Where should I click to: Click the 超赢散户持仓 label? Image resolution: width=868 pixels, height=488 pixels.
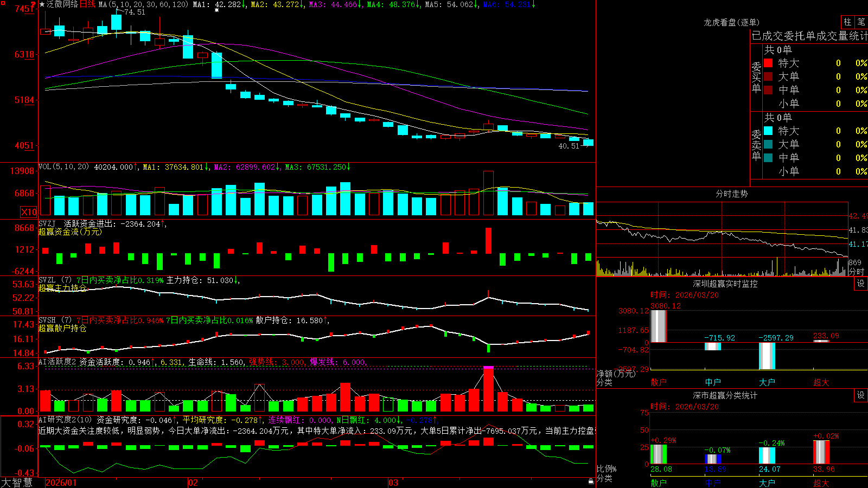[x=62, y=328]
